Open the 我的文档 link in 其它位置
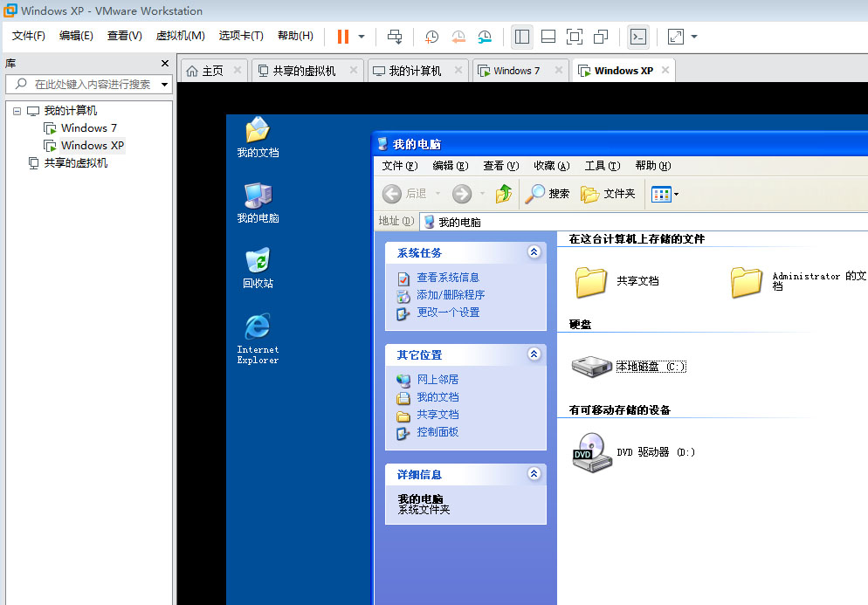This screenshot has width=868, height=605. [437, 397]
